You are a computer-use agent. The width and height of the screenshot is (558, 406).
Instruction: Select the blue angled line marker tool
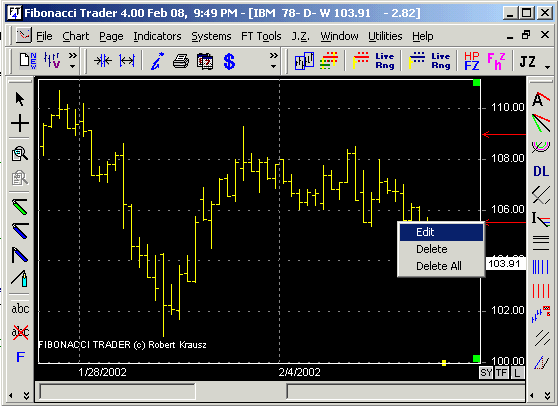(20, 254)
